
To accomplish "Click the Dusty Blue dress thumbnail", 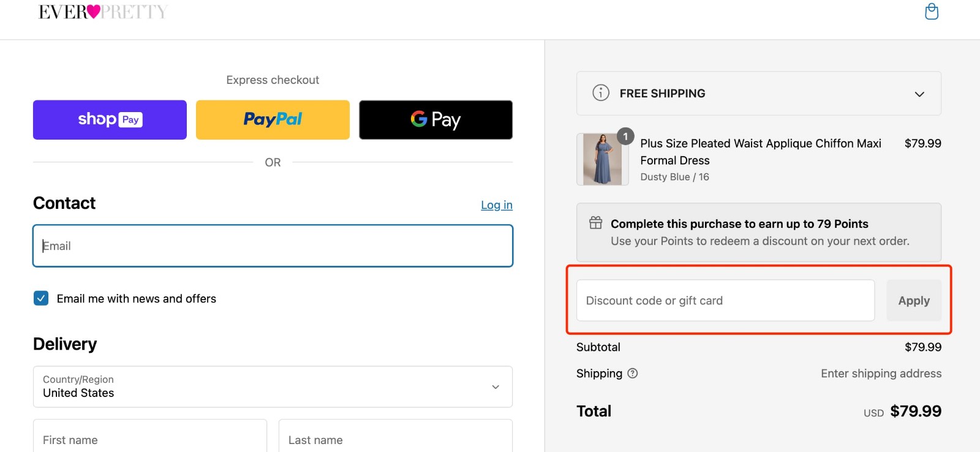I will 602,159.
